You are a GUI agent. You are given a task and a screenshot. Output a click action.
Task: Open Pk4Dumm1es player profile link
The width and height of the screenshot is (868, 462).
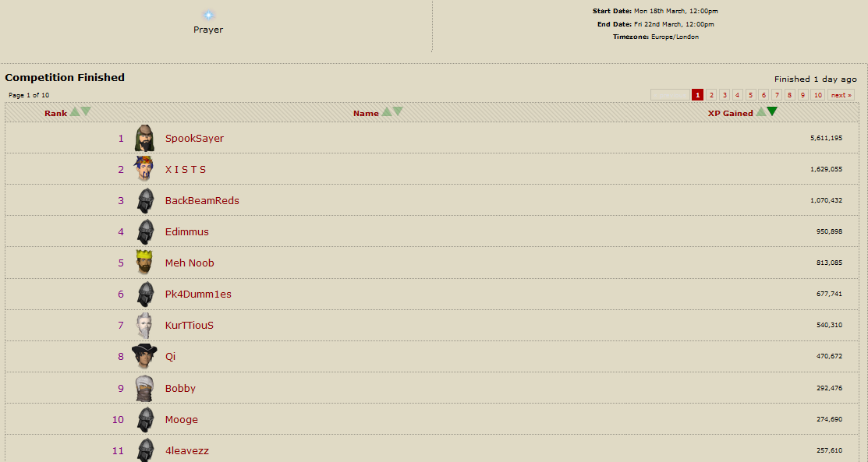(198, 294)
